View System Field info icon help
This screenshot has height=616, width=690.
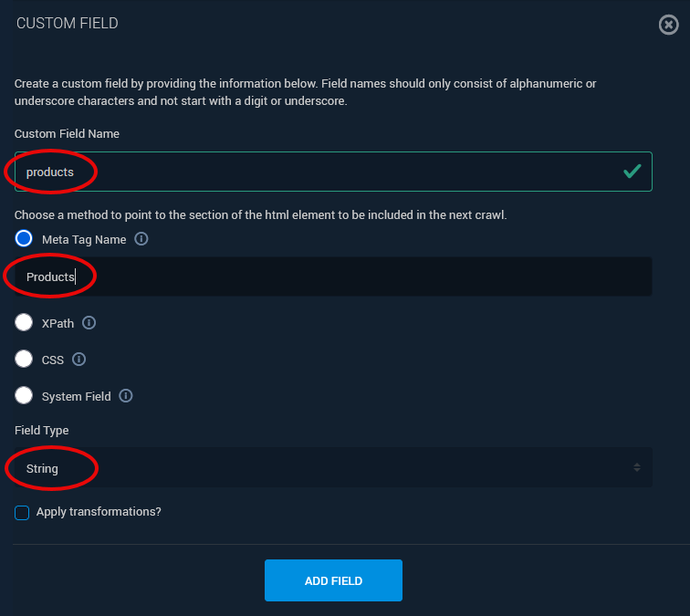[x=126, y=396]
